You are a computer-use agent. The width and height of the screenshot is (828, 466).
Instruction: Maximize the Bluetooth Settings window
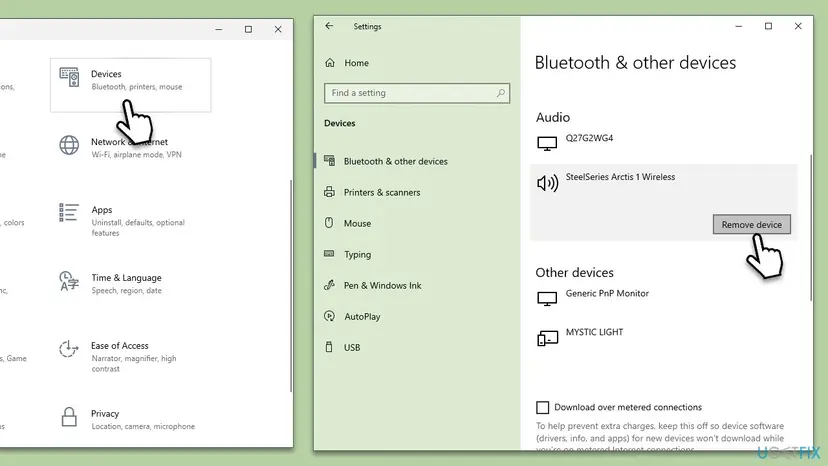[768, 26]
